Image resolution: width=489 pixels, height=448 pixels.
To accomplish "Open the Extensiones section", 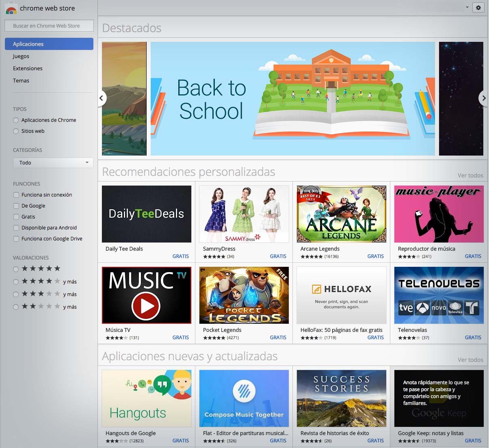I will click(28, 68).
